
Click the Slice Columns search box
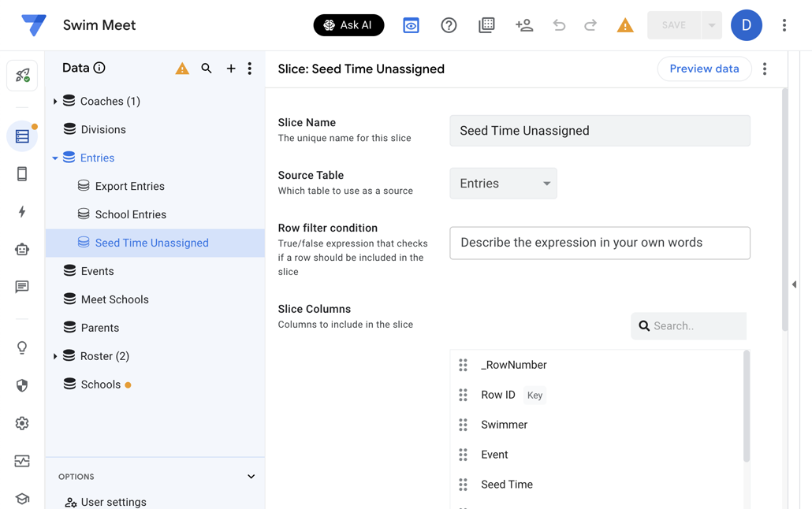pos(689,325)
